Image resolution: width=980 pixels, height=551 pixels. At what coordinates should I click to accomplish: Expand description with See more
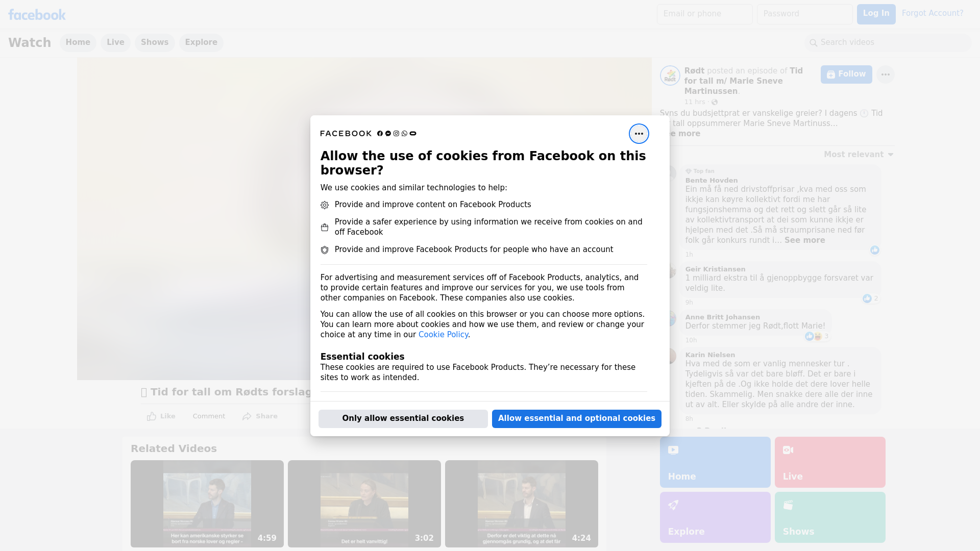687,134
